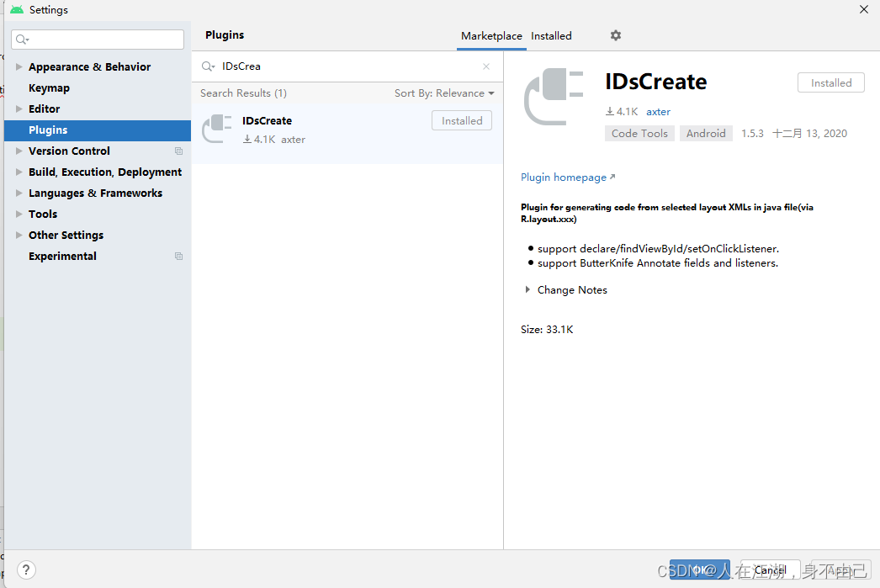Viewport: 880px width, 588px height.
Task: Click the Search Results (1) label
Action: (x=244, y=93)
